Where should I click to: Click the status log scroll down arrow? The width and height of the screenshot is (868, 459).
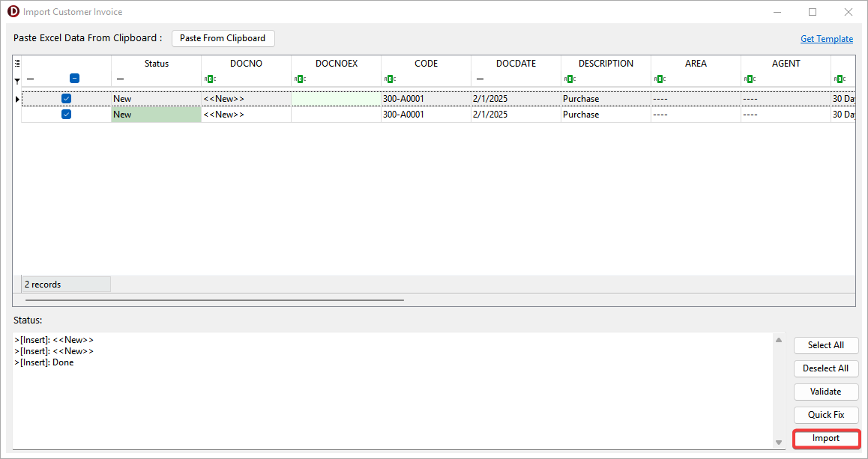(x=779, y=443)
